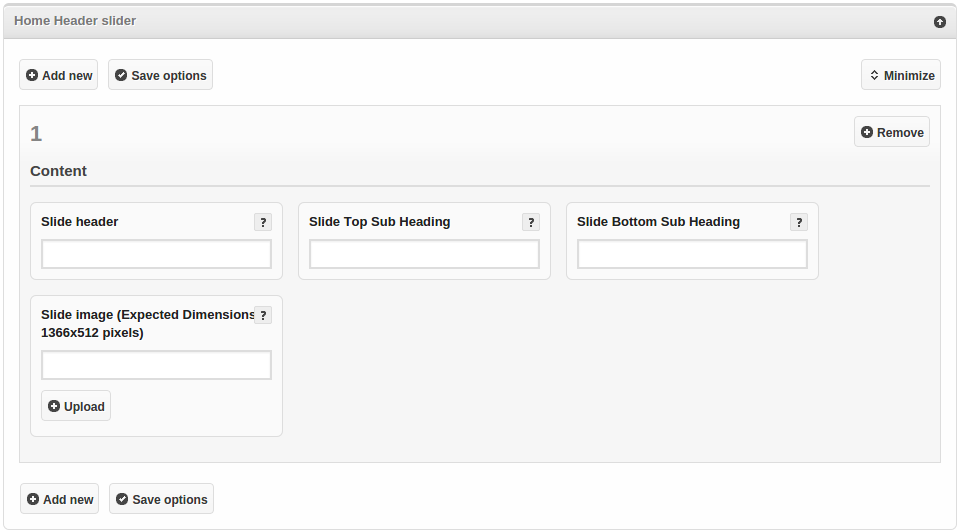Viewport: 960px width, 531px height.
Task: Click the slide number 1 heading
Action: coord(36,134)
